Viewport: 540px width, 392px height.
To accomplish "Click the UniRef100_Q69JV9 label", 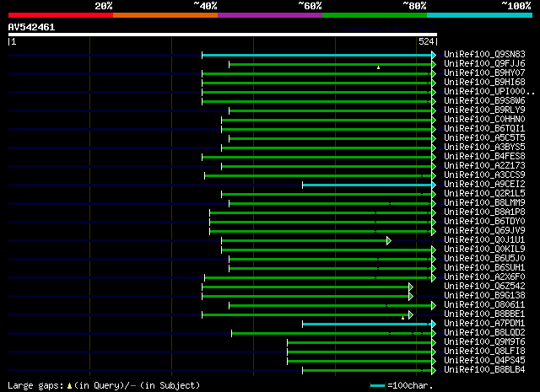I will coord(484,231).
